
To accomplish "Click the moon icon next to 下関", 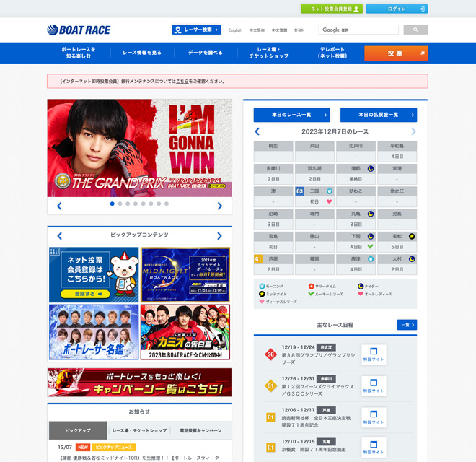I will 371,237.
